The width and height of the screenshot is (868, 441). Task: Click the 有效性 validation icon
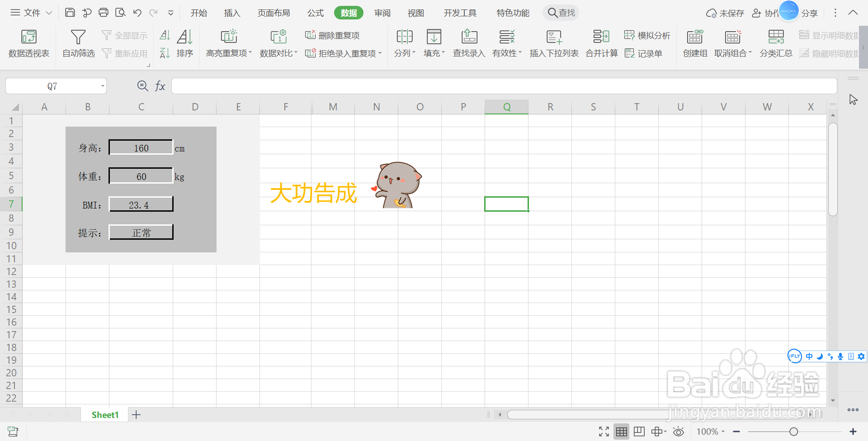click(x=507, y=37)
